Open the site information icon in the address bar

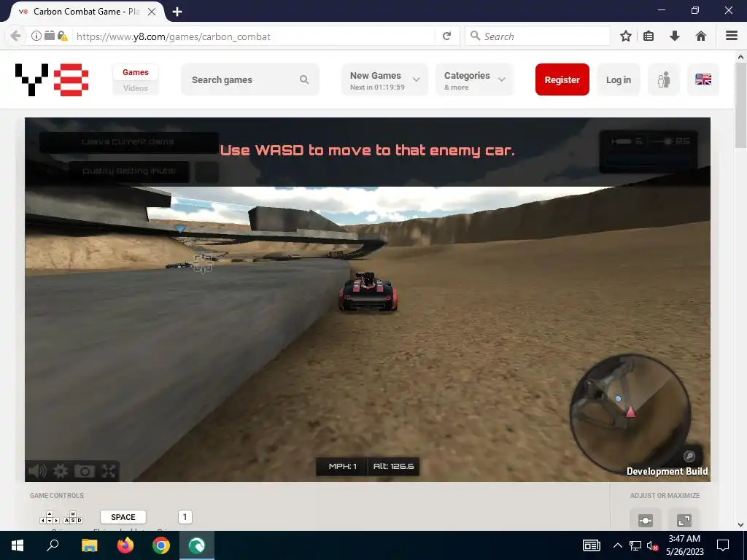pyautogui.click(x=36, y=36)
